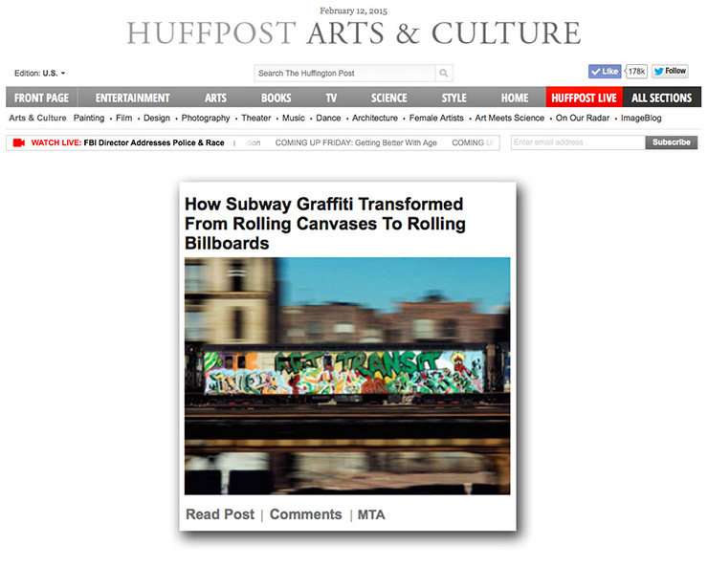Click the red Watch Live camera icon
Image resolution: width=708 pixels, height=588 pixels.
(18, 142)
